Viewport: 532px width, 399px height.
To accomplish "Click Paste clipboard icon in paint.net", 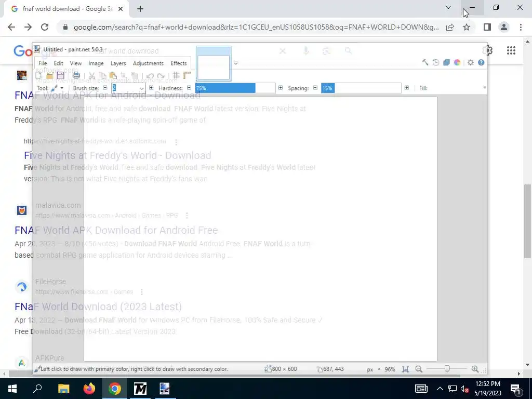I will click(x=113, y=75).
